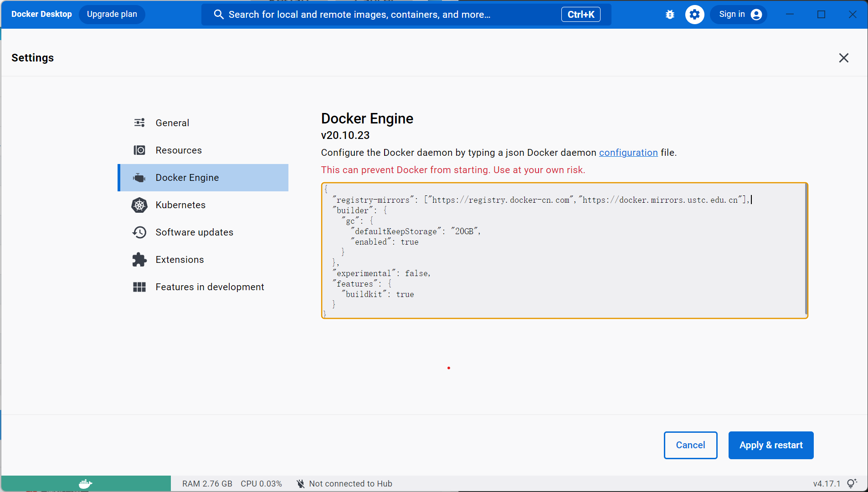Click the "features" line in editor
The image size is (868, 492).
(362, 284)
